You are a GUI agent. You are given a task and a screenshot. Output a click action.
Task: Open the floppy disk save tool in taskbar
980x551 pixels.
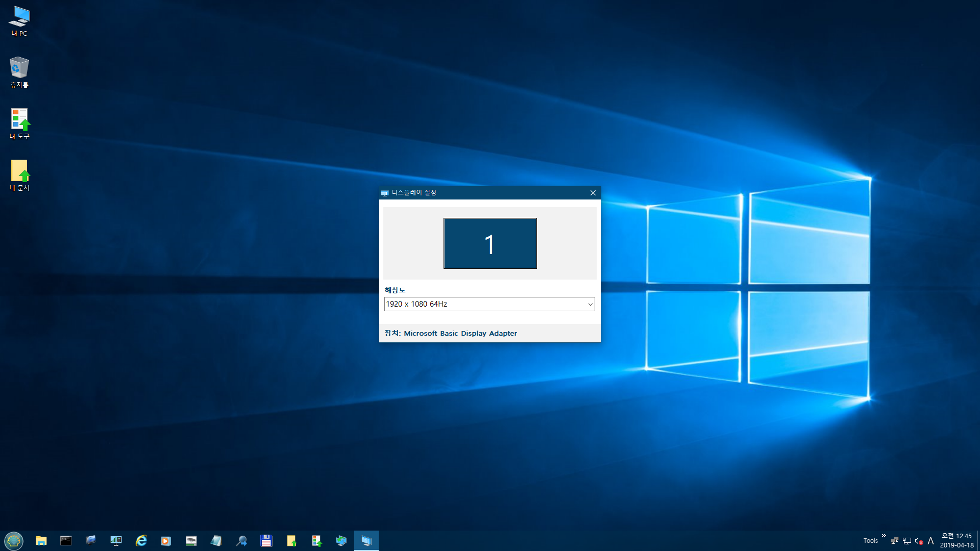tap(266, 541)
